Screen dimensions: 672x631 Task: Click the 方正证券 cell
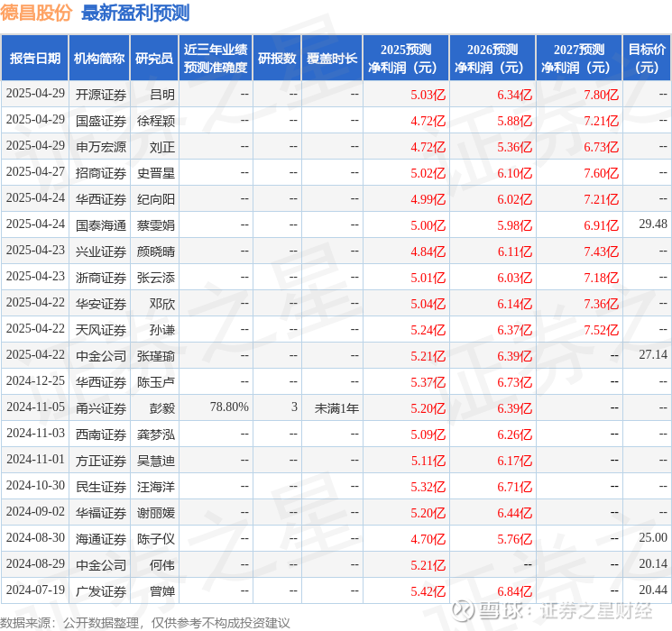click(101, 461)
